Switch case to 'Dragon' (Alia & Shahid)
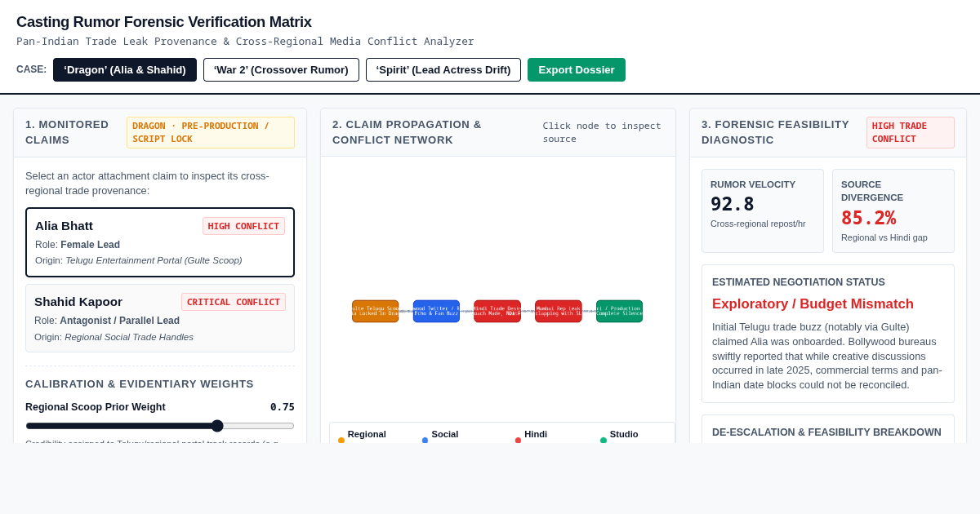This screenshot has height=514, width=980. point(125,69)
